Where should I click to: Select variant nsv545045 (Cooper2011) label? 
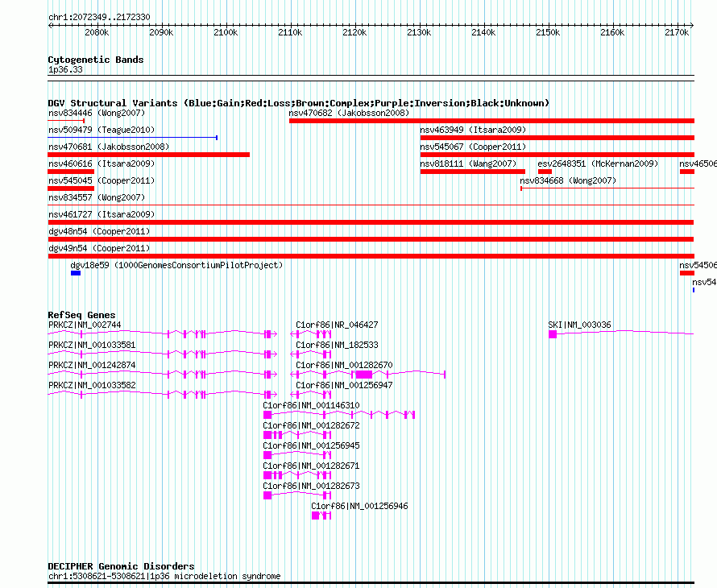(102, 180)
